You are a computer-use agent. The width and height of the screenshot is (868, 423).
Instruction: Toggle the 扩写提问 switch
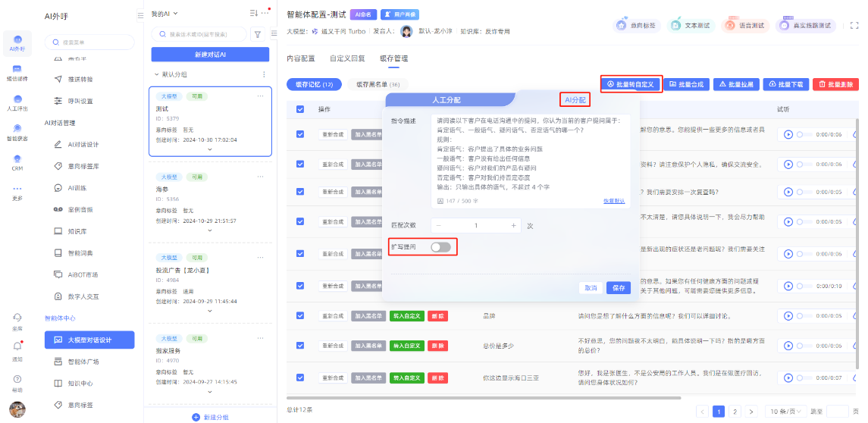440,247
